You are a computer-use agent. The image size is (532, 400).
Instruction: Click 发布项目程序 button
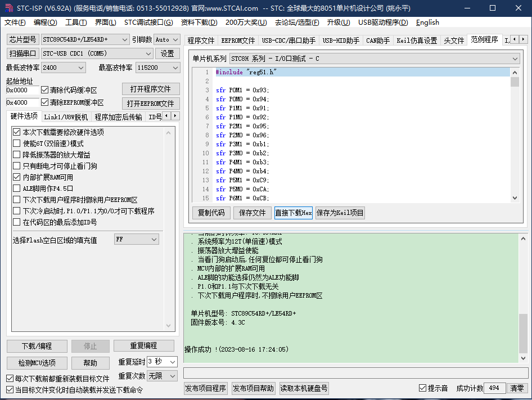(x=206, y=388)
